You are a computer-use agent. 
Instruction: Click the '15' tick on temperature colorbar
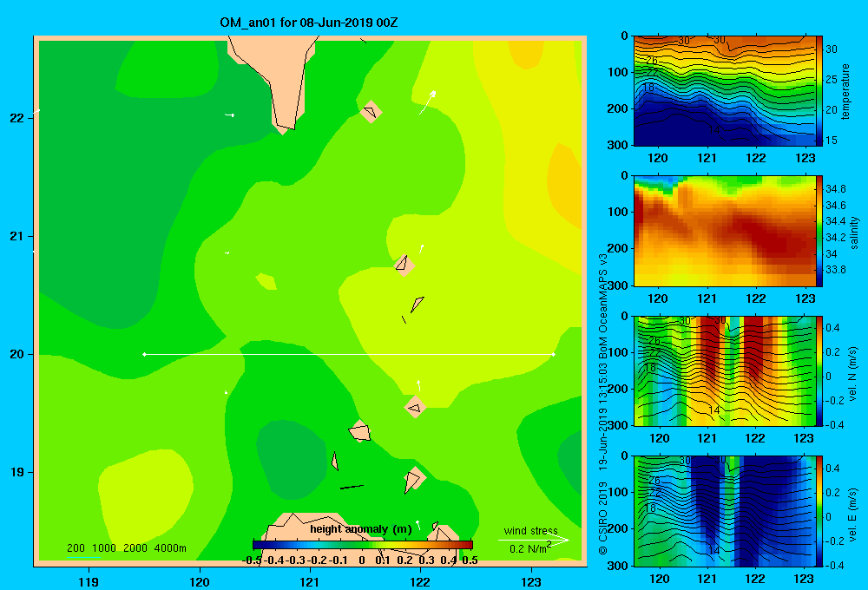(x=832, y=141)
